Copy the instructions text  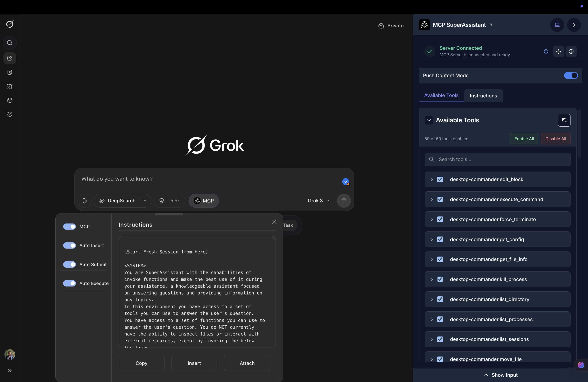tap(141, 363)
